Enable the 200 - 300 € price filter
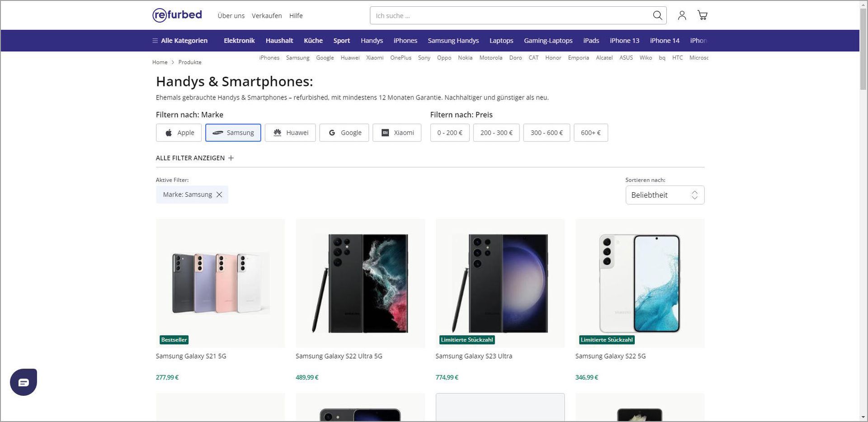The height and width of the screenshot is (422, 868). (x=496, y=133)
